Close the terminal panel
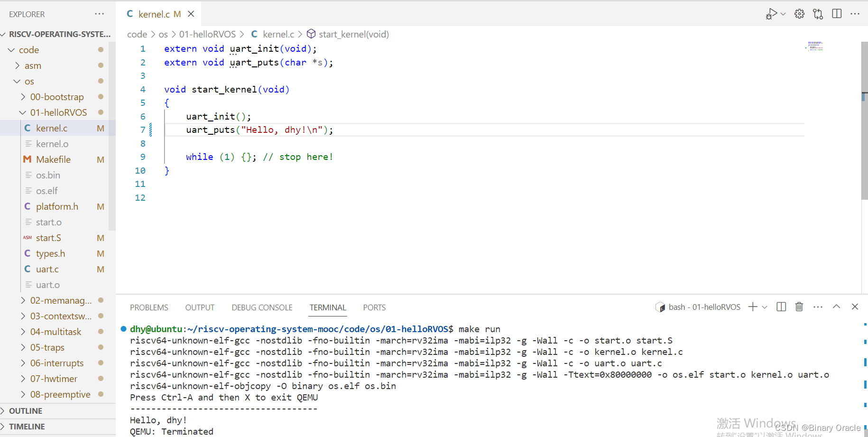Viewport: 868px width, 437px height. [x=855, y=307]
